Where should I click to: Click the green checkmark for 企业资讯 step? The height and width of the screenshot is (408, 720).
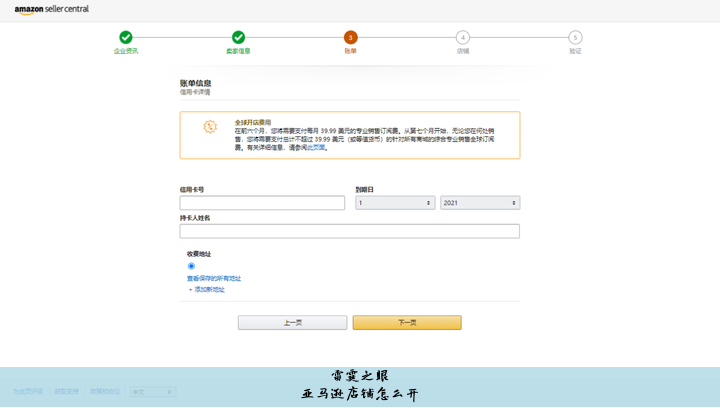(x=125, y=38)
